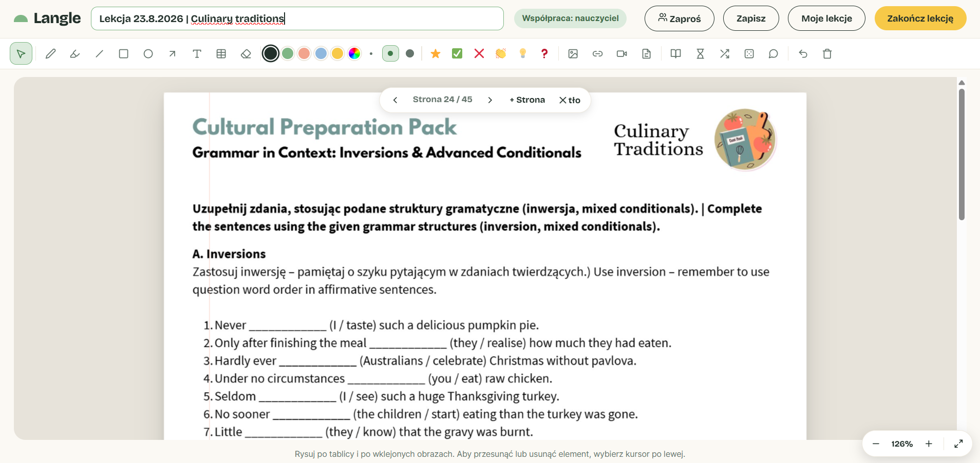
Task: Add the red question mark sticker
Action: click(x=544, y=53)
